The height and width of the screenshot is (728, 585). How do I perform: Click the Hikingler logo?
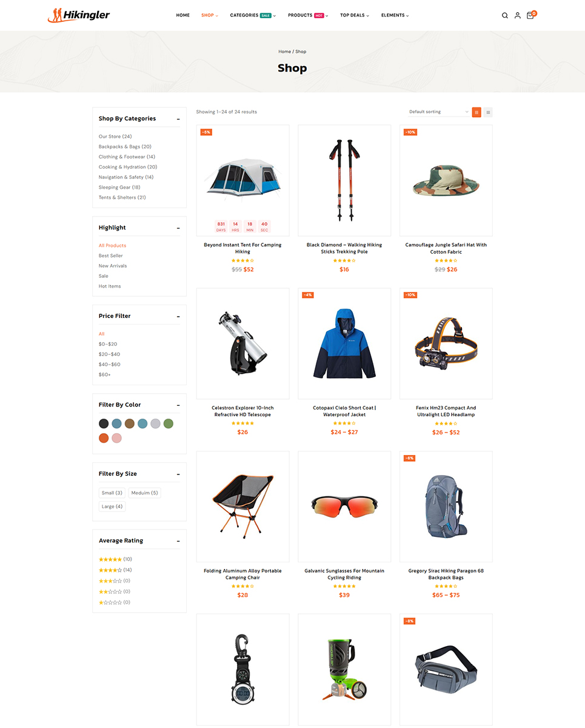(79, 15)
